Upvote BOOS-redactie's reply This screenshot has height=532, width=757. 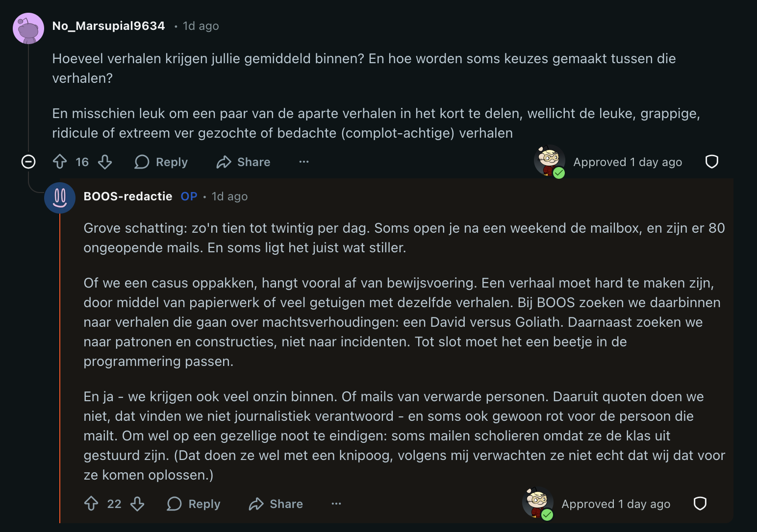(x=91, y=504)
